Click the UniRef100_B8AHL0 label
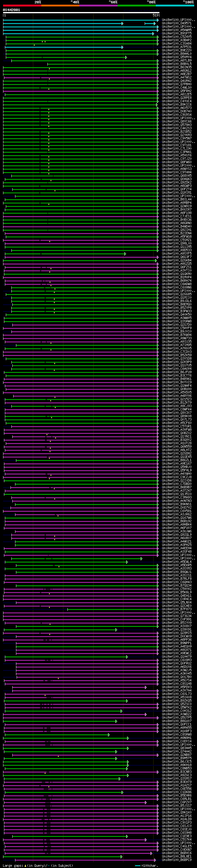197x868 pixels. click(177, 54)
